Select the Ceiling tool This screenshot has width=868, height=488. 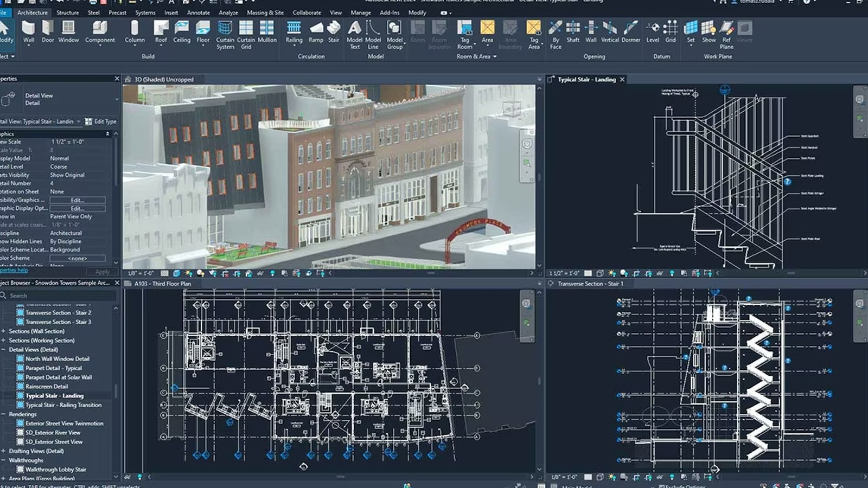point(182,32)
